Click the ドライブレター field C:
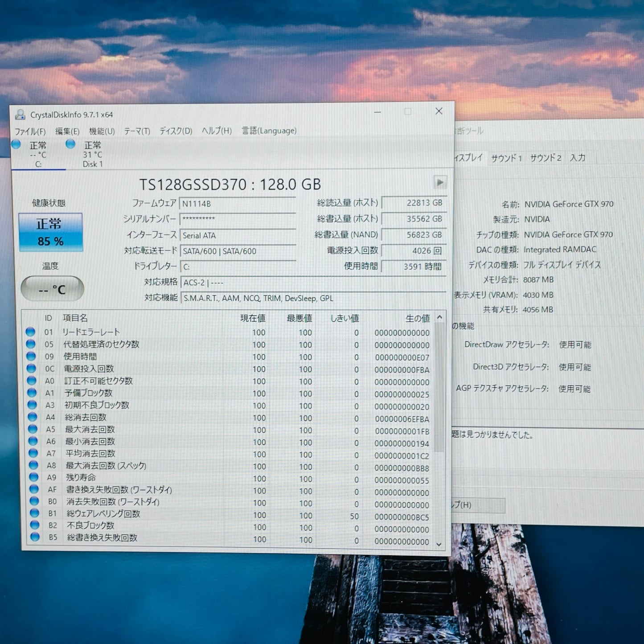Image resolution: width=644 pixels, height=644 pixels. (x=238, y=267)
